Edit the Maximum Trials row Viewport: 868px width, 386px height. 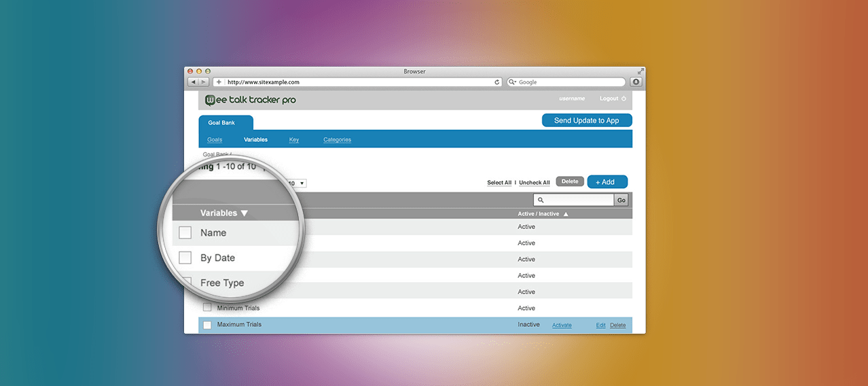coord(600,326)
